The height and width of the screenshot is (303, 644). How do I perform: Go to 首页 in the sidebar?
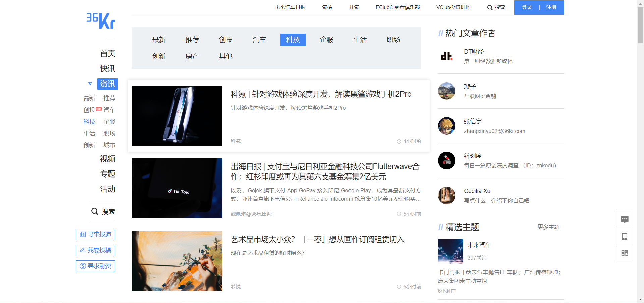pyautogui.click(x=107, y=53)
